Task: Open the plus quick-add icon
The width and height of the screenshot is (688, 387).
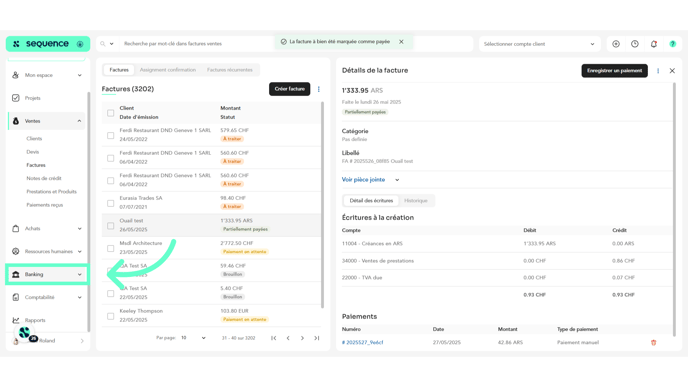Action: click(616, 44)
